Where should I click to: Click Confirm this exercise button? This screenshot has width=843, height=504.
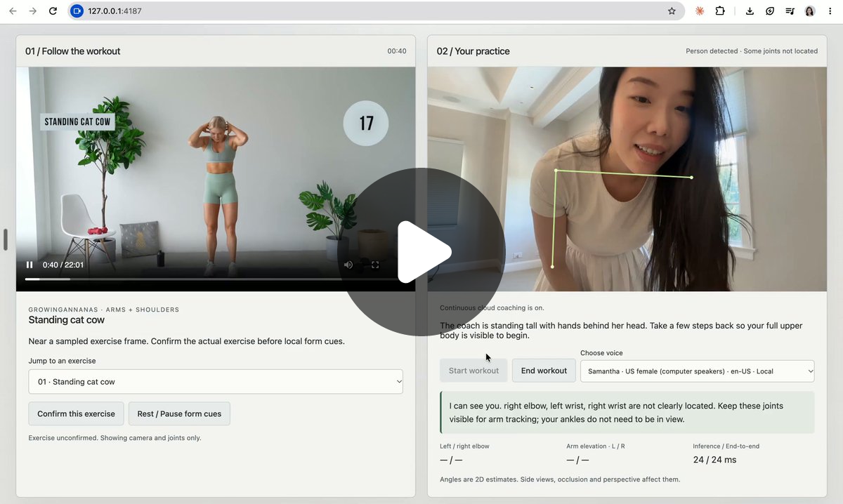tap(76, 413)
